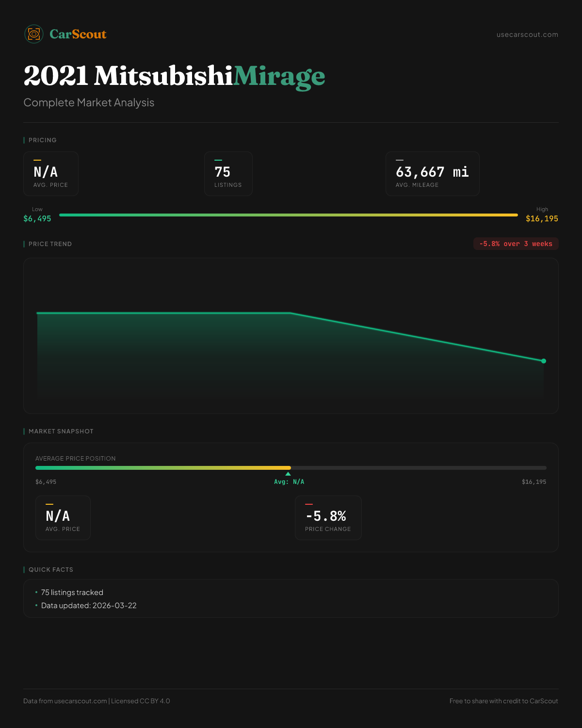
Task: Click the Avg: N/A triangle marker
Action: point(288,474)
